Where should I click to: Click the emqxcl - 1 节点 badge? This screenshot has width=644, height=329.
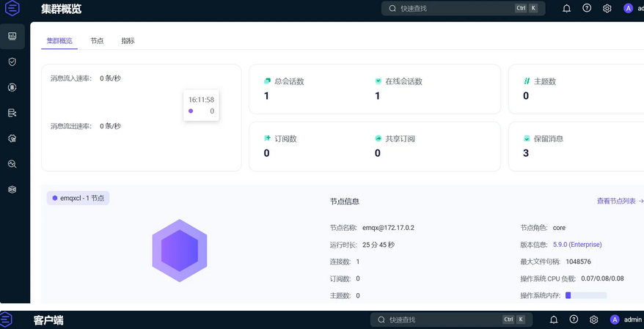point(78,198)
